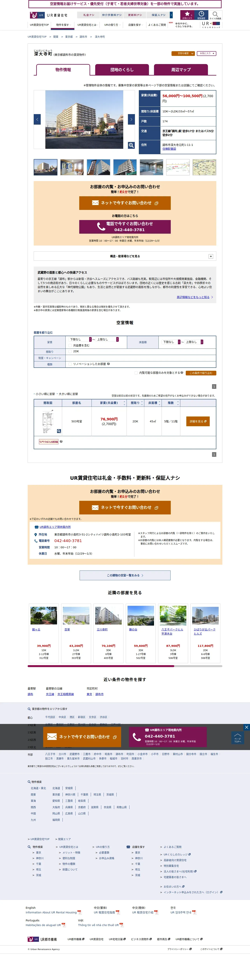Check 共益費を含む checkbox

(x=70, y=345)
